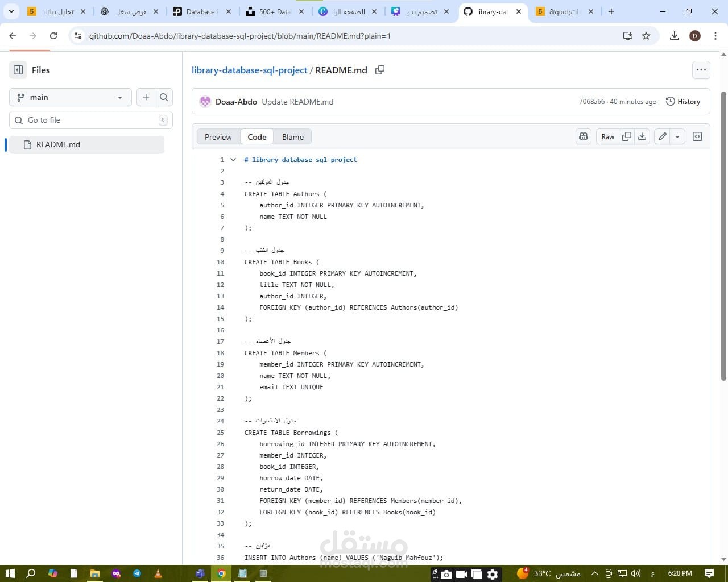Switch to the Database browser tab
Image resolution: width=728 pixels, height=582 pixels.
(203, 11)
